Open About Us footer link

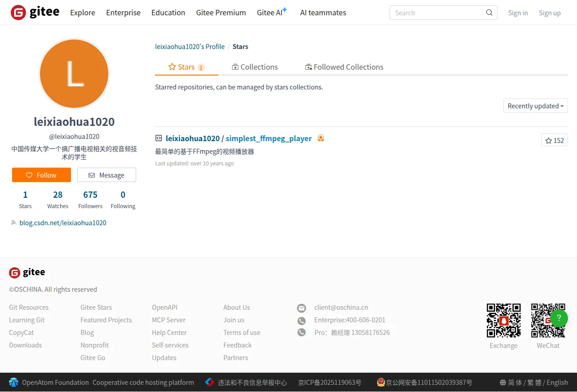pos(237,307)
